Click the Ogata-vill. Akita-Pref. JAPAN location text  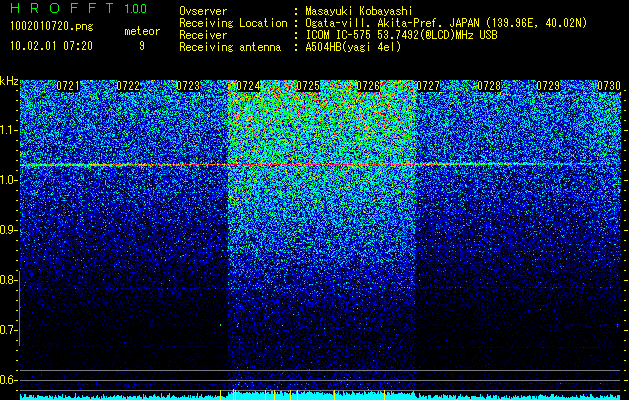[x=446, y=23]
